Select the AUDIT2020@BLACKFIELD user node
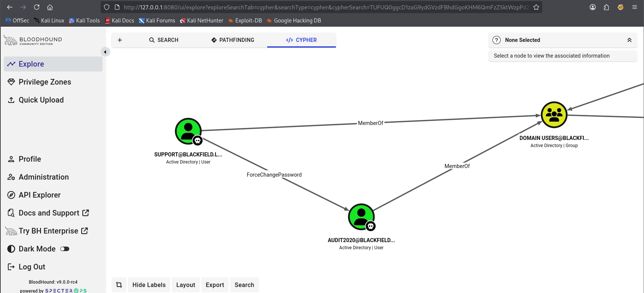644x293 pixels. coord(361,217)
